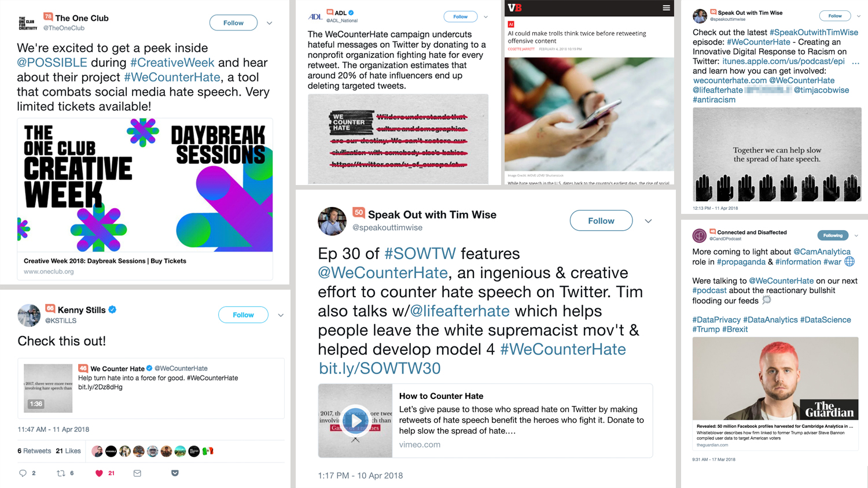Open the 21 Likes list
The height and width of the screenshot is (488, 868).
tap(68, 451)
